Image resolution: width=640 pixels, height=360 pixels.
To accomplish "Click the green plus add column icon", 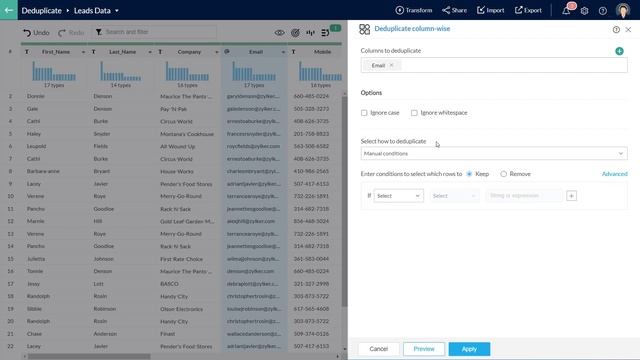I will (x=619, y=51).
